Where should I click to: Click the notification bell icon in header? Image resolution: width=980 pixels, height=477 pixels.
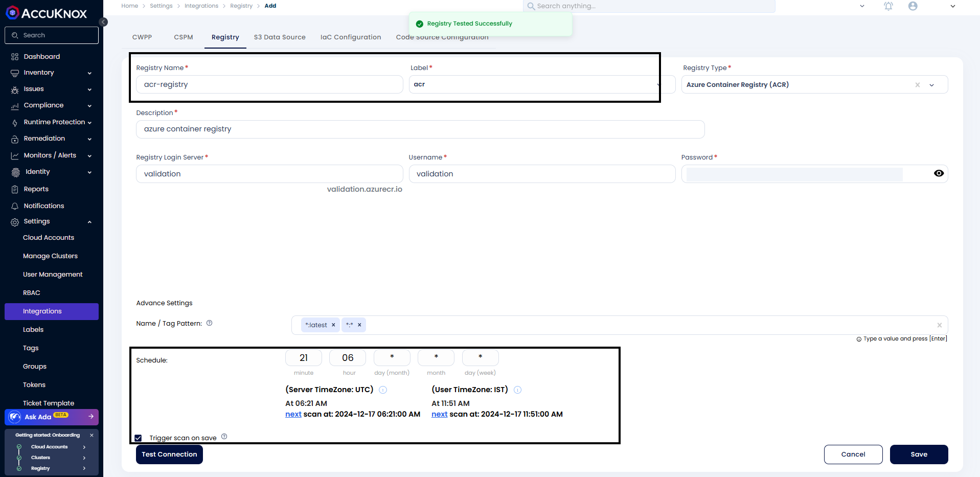(x=888, y=6)
